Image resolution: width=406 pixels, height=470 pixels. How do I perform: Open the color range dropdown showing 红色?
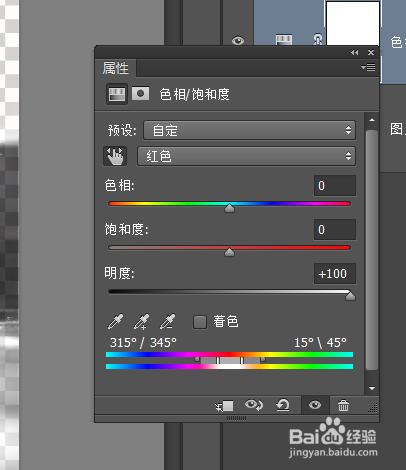tap(246, 156)
